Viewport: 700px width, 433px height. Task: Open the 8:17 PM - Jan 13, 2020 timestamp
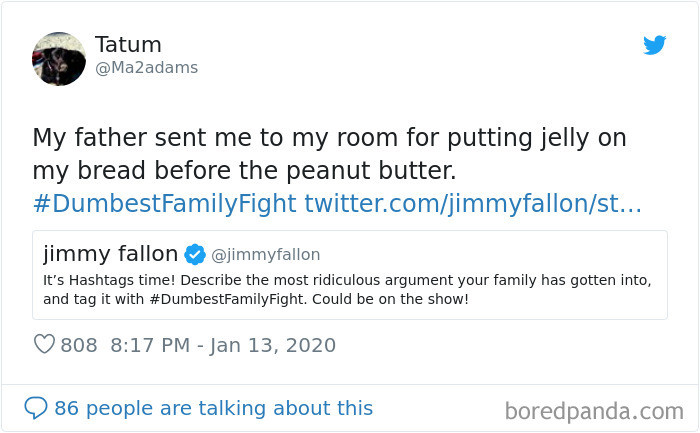223,345
